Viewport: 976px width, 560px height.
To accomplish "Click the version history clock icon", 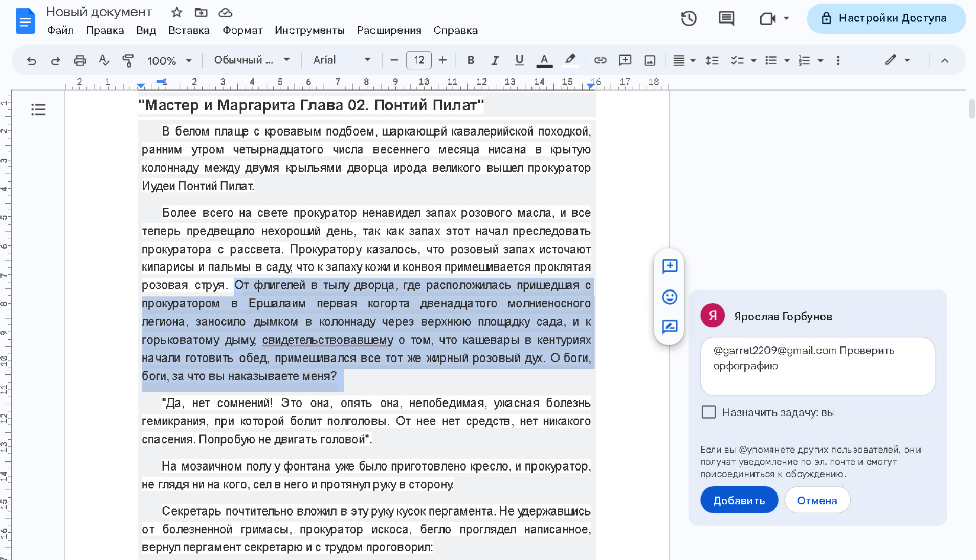I will (689, 19).
